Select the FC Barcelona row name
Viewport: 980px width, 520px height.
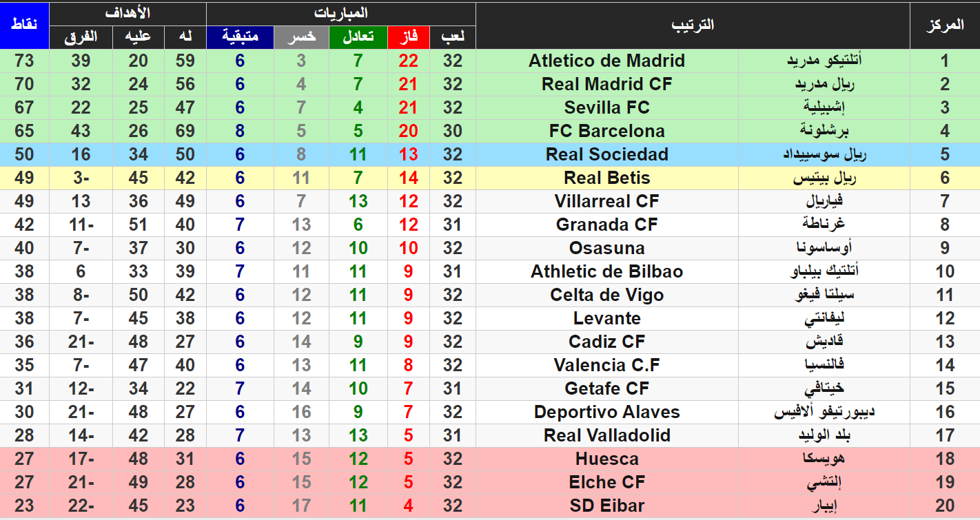pos(607,131)
